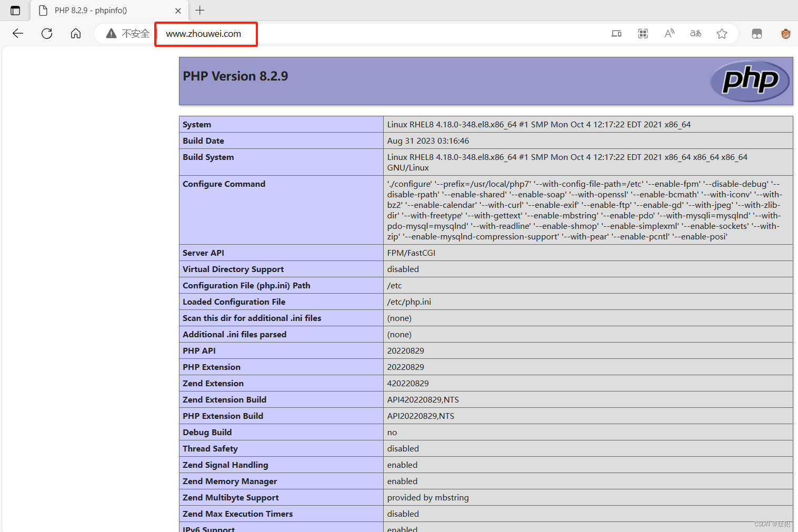Go back with the back arrow
Viewport: 798px width, 532px height.
[18, 34]
